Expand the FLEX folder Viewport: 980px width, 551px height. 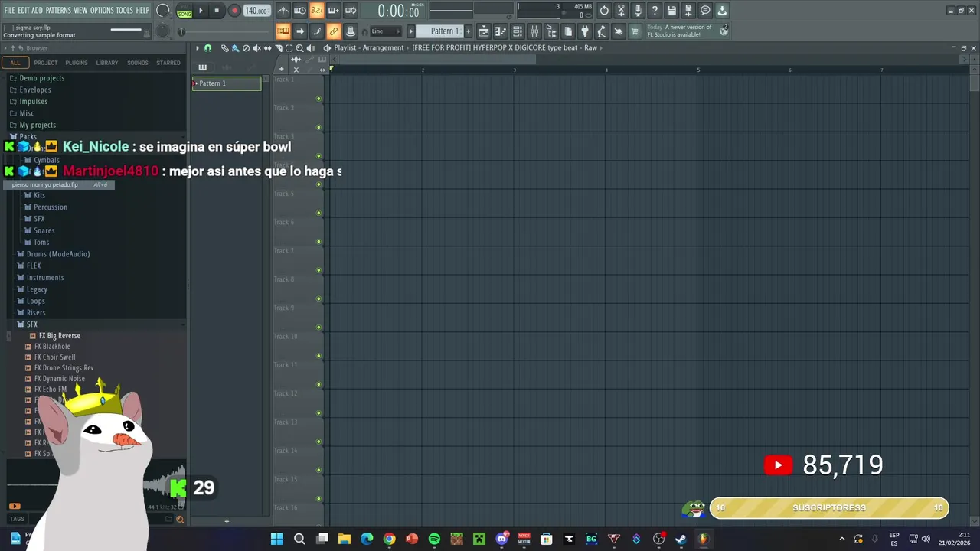[x=34, y=266]
